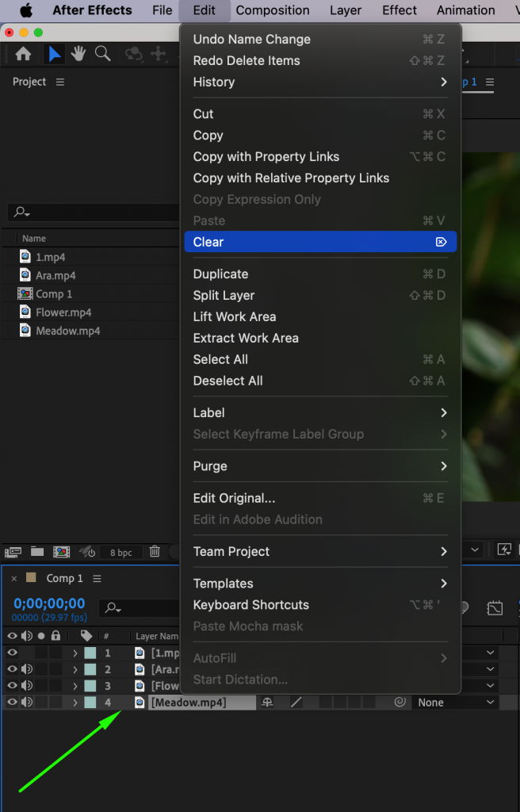Choose Clear from the Edit menu
This screenshot has width=520, height=812.
click(208, 242)
